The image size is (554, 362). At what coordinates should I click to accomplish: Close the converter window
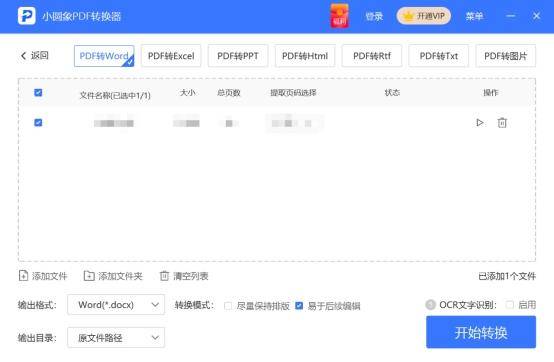536,16
